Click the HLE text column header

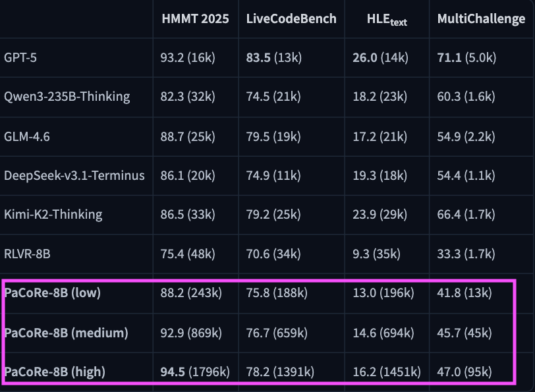(x=387, y=20)
